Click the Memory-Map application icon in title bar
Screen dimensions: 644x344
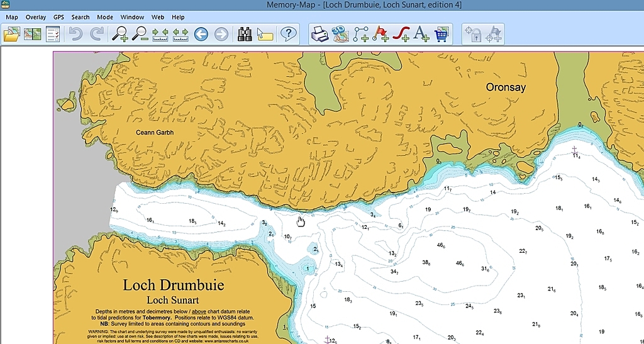point(5,5)
